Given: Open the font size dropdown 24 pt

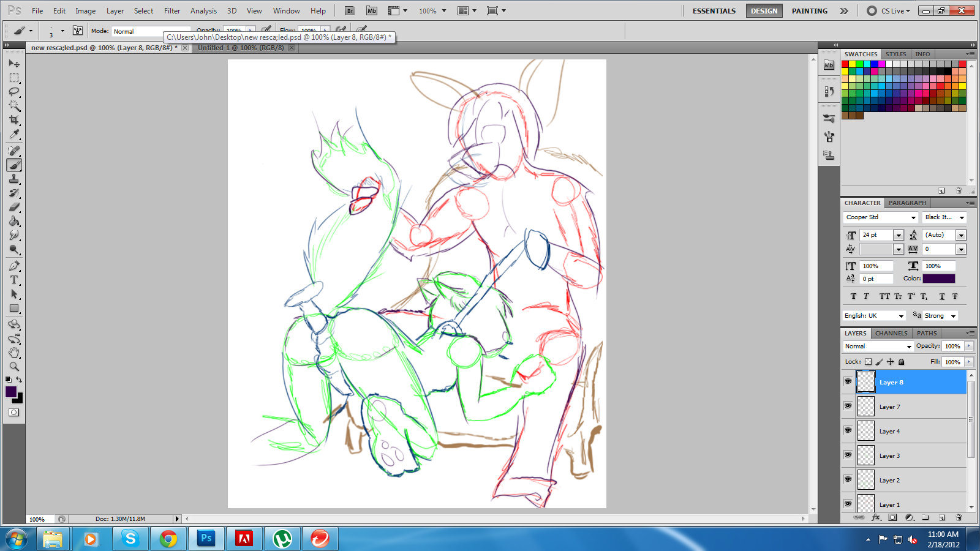Looking at the screenshot, I should (899, 235).
